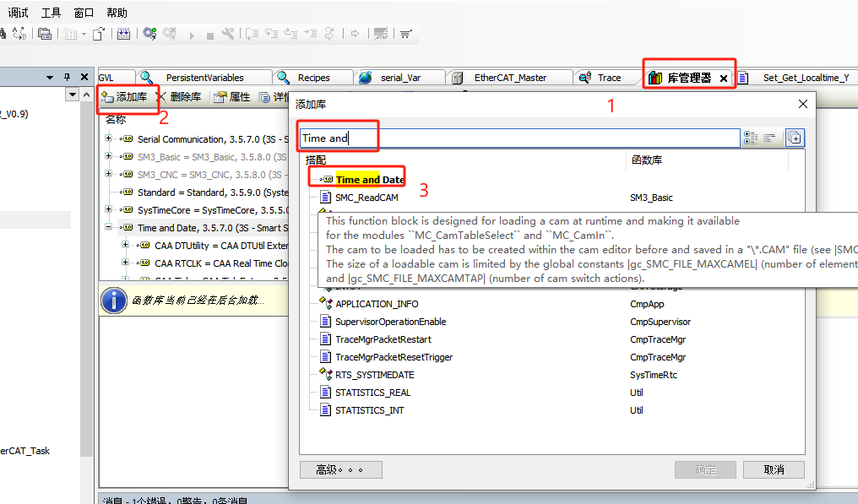Expand the SM3_Basic library node
Viewport: 858px width, 504px height.
[x=108, y=156]
